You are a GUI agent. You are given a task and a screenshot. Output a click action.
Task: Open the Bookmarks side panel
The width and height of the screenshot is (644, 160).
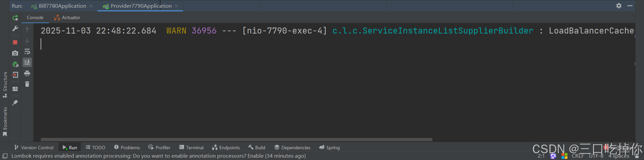pos(5,122)
